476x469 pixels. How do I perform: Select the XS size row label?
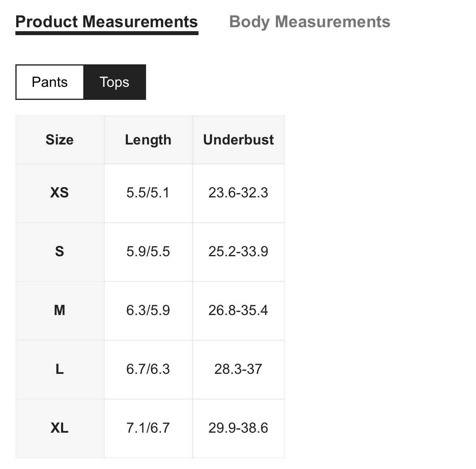pyautogui.click(x=60, y=193)
